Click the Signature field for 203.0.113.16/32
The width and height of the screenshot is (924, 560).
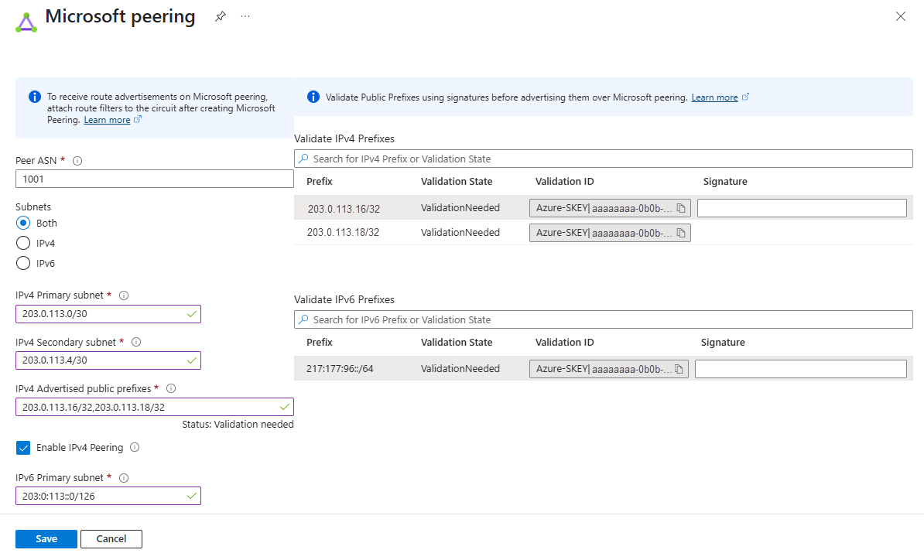[x=801, y=207]
